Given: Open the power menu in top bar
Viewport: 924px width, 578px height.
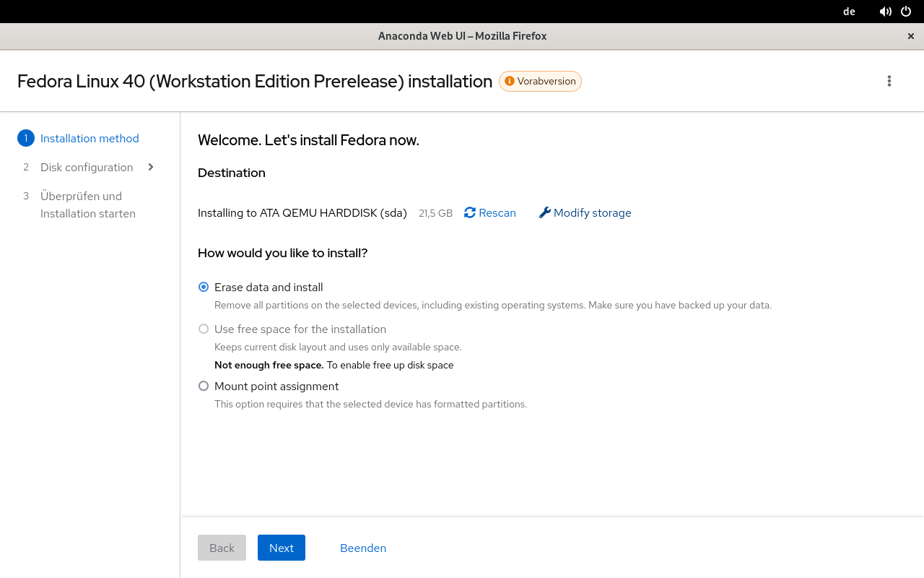Looking at the screenshot, I should 906,12.
